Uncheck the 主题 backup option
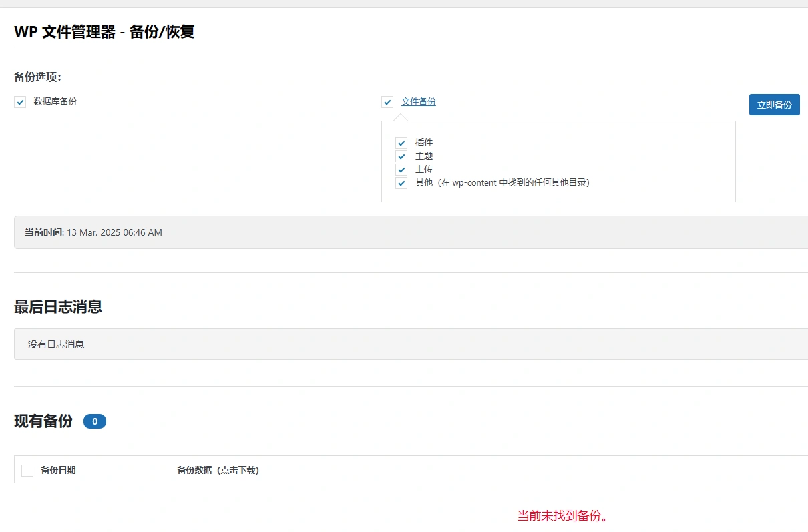808x532 pixels. click(x=401, y=156)
